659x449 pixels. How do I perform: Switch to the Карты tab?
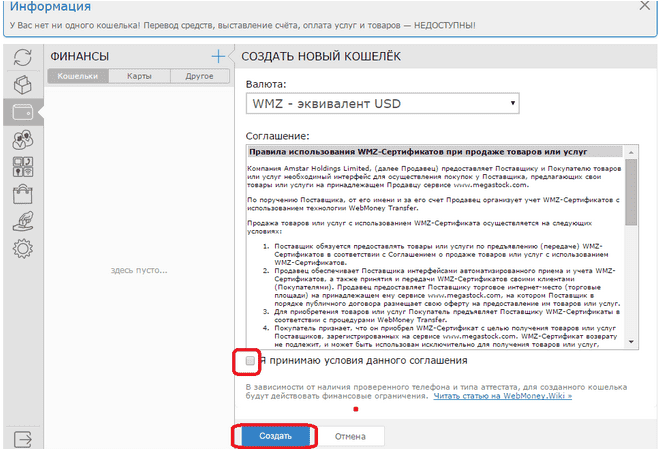(x=139, y=75)
